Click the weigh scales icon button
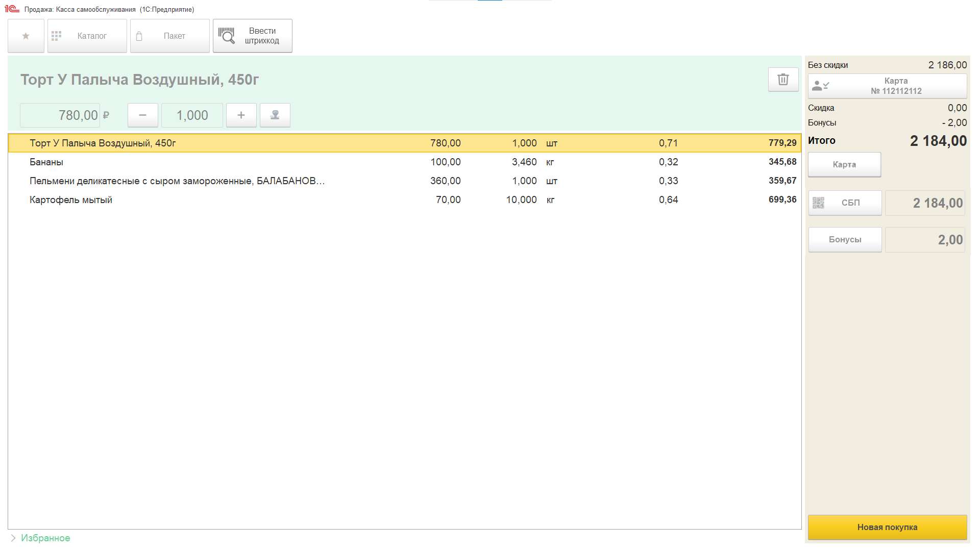The width and height of the screenshot is (980, 551). (275, 115)
